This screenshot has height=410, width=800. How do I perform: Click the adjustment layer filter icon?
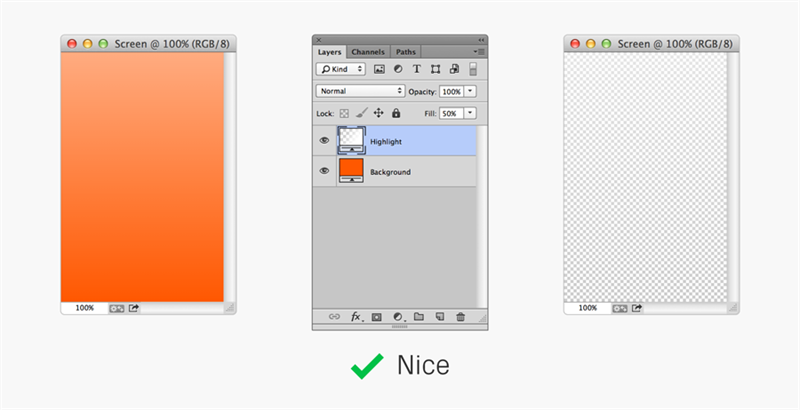pyautogui.click(x=398, y=69)
